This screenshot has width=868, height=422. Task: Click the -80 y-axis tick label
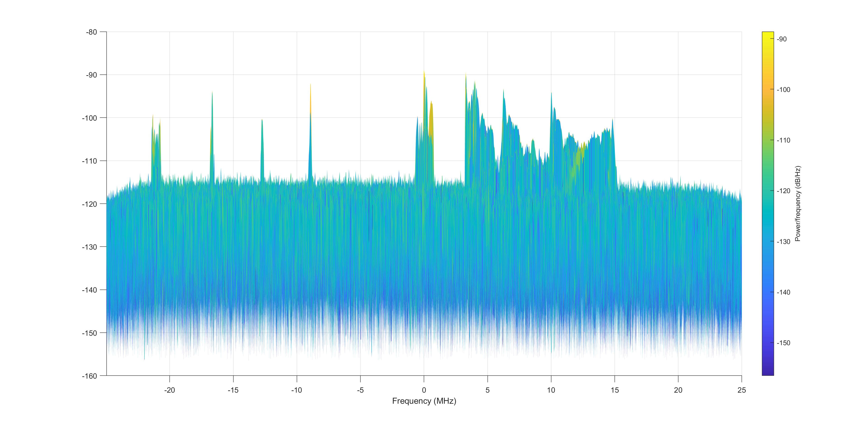(x=91, y=32)
